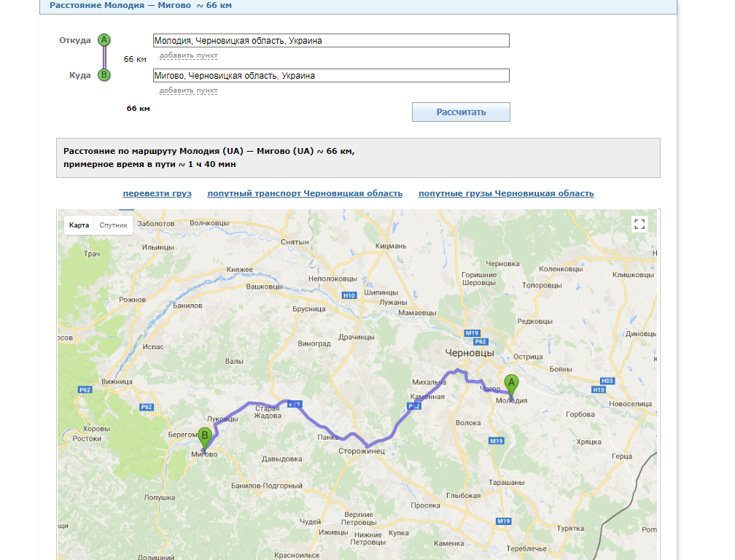Switch map to Спутник satellite view
Screen dimensions: 735x560
coord(113,225)
